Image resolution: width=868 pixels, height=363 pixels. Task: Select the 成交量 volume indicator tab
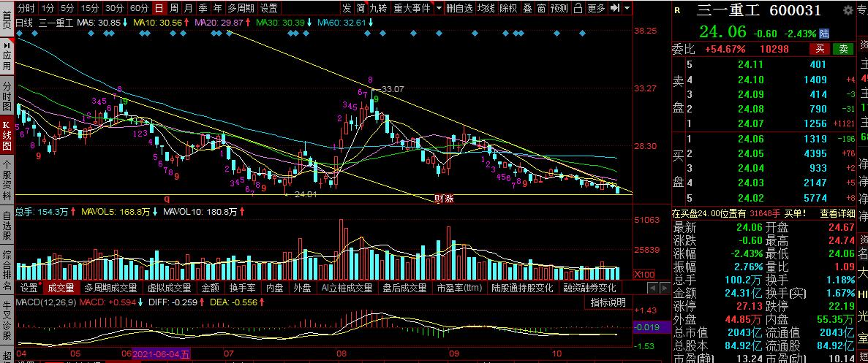click(61, 288)
